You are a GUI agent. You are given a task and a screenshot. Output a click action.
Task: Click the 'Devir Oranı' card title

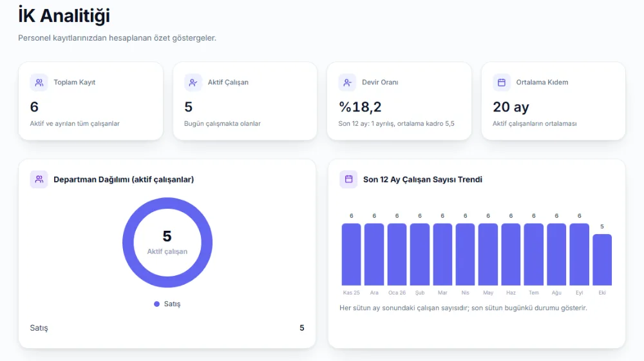pos(380,83)
